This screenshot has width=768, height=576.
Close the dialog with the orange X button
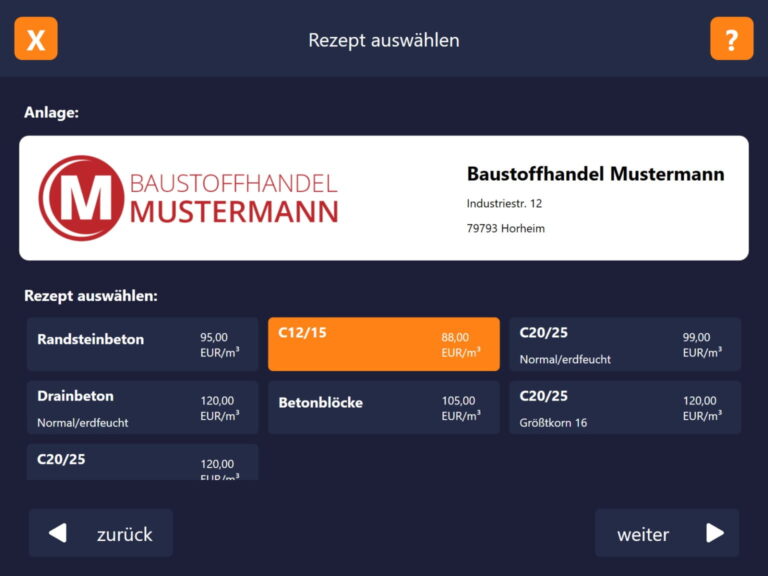[36, 39]
